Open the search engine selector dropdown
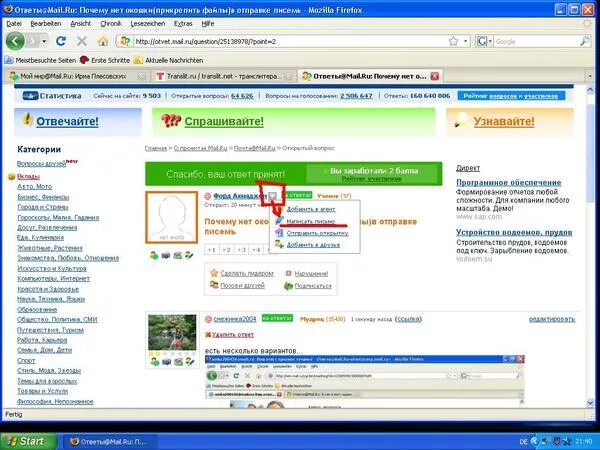This screenshot has width=600, height=450. (484, 41)
